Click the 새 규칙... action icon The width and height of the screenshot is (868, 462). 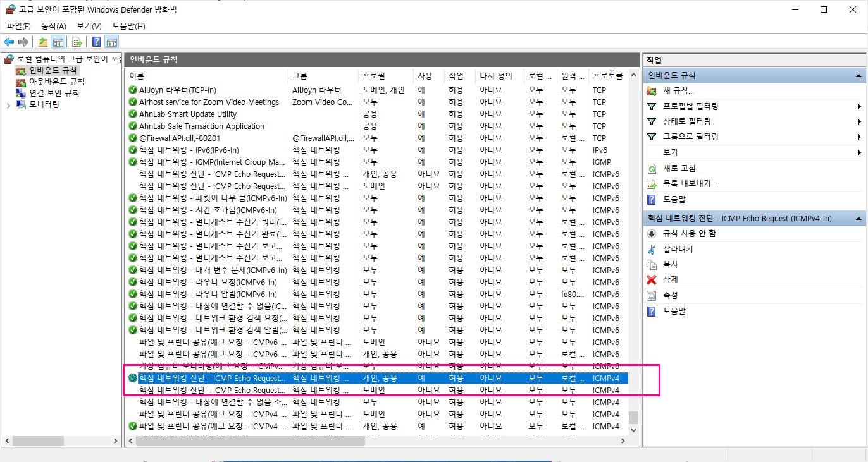(x=652, y=91)
